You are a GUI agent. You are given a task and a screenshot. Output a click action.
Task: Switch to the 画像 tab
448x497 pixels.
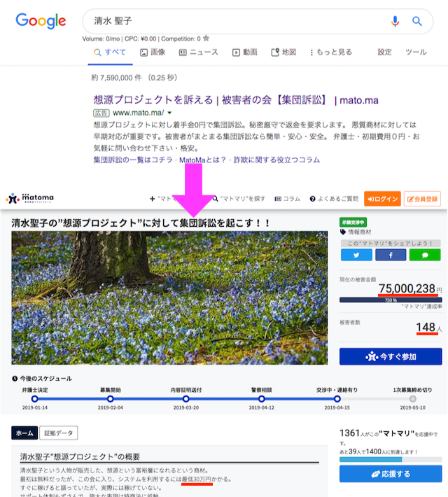point(153,52)
